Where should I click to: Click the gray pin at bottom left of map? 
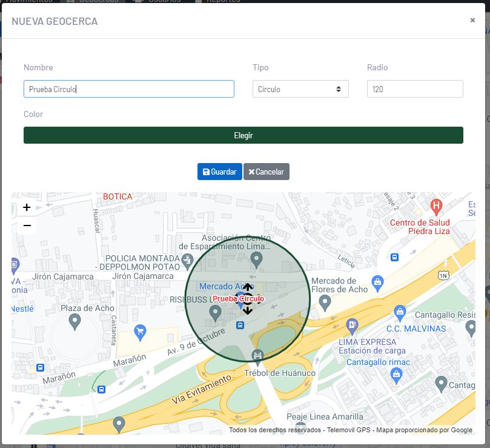(x=119, y=424)
